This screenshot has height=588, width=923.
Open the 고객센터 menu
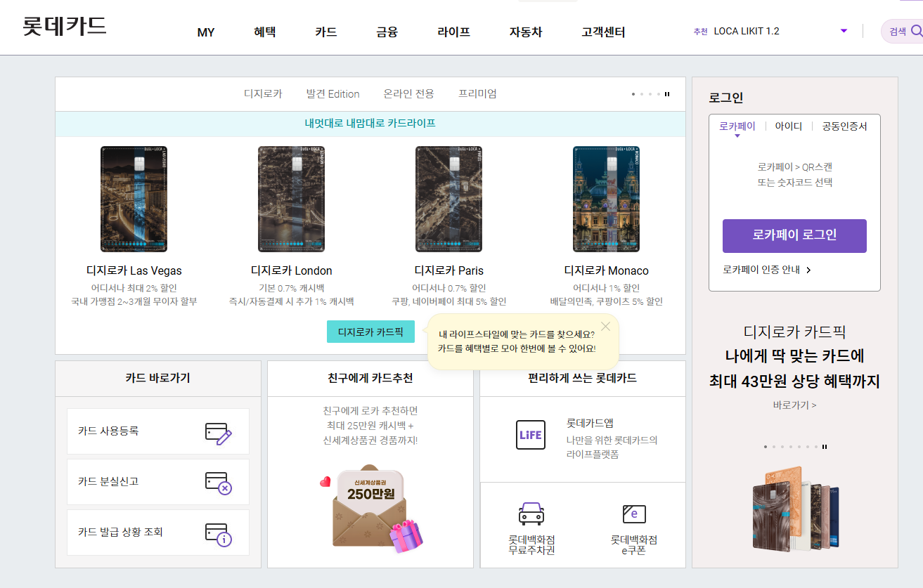(603, 32)
